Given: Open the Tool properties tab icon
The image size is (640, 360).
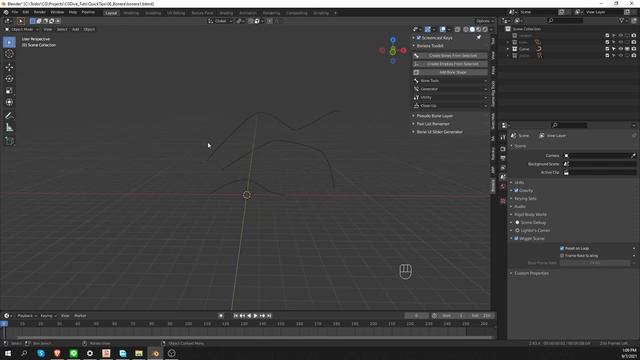Looking at the screenshot, I should click(x=503, y=138).
